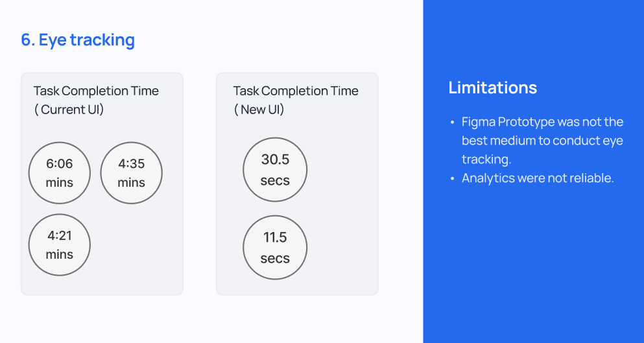This screenshot has height=343, width=644.
Task: Click the bullet dot before "Figma Prototype"
Action: 453,123
